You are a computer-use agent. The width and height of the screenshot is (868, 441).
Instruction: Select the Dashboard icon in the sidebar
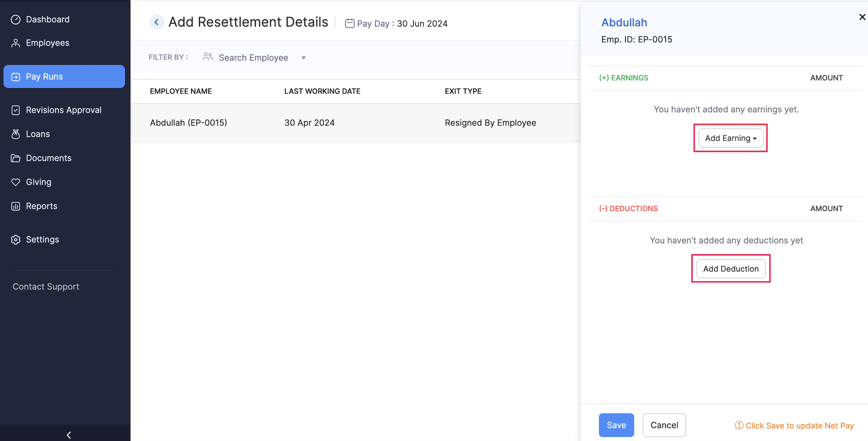coord(16,19)
